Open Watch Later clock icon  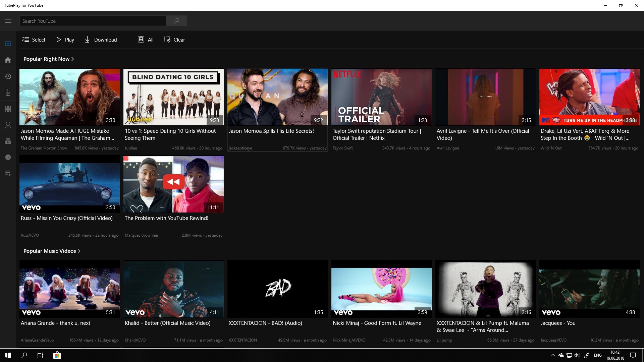pyautogui.click(x=8, y=157)
